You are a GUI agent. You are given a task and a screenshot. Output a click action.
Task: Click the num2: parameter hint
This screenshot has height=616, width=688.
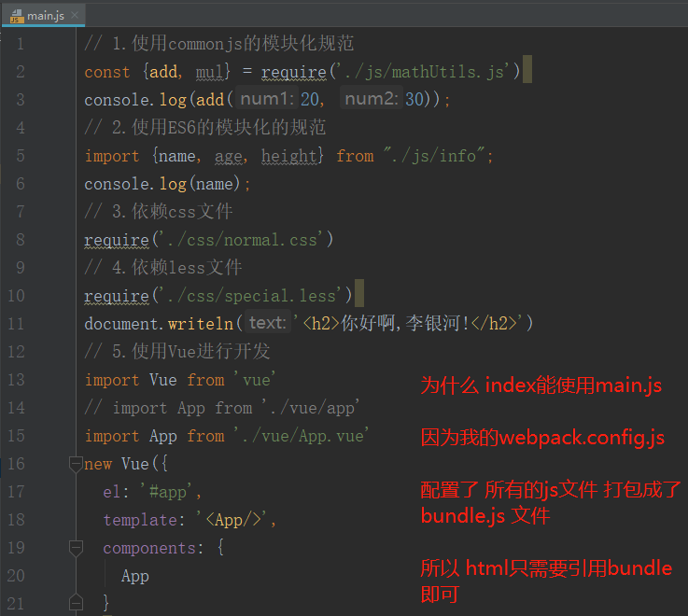(x=372, y=99)
